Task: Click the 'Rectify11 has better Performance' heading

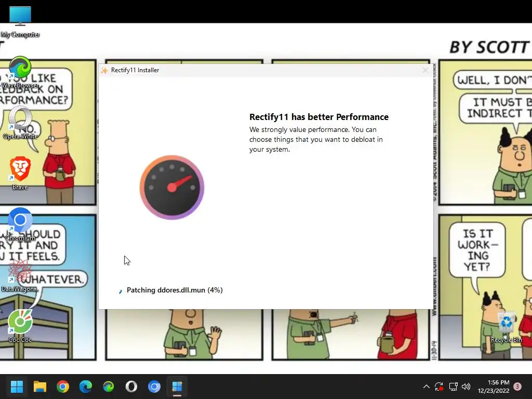Action: 319,117
